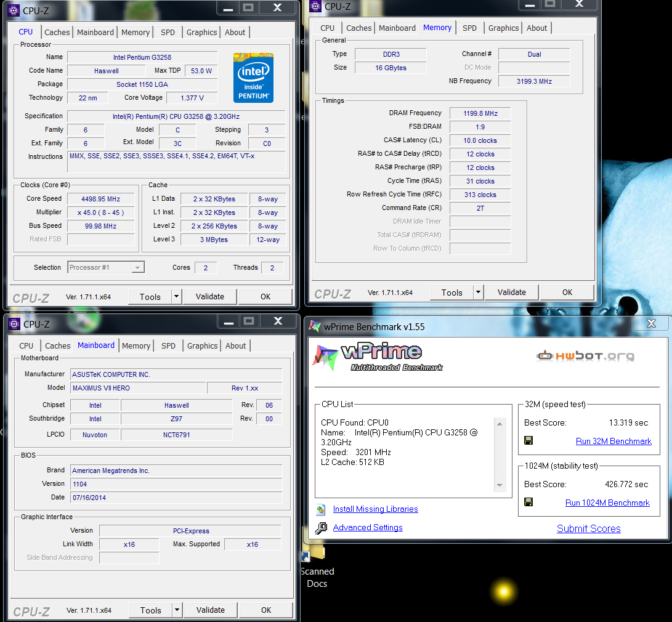Open the Graphics tab in Memory window
Screen dimensions: 672x622
503,28
